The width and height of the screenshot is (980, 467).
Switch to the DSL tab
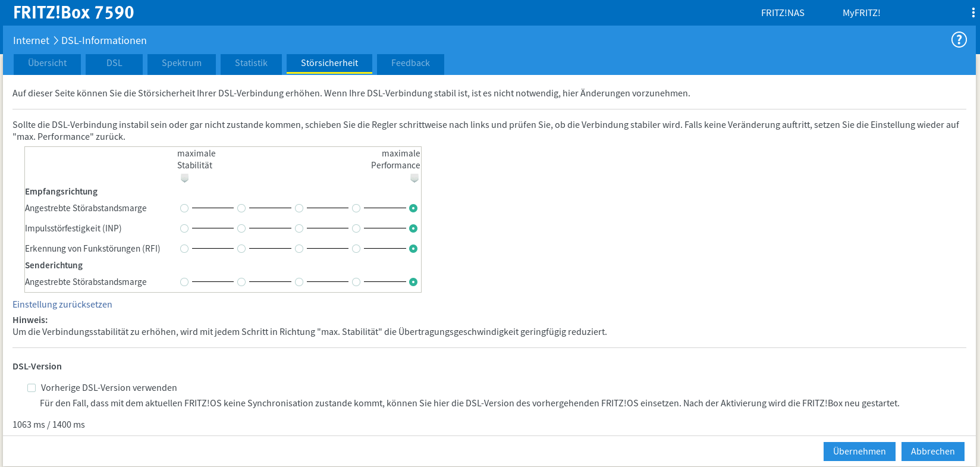pos(114,63)
